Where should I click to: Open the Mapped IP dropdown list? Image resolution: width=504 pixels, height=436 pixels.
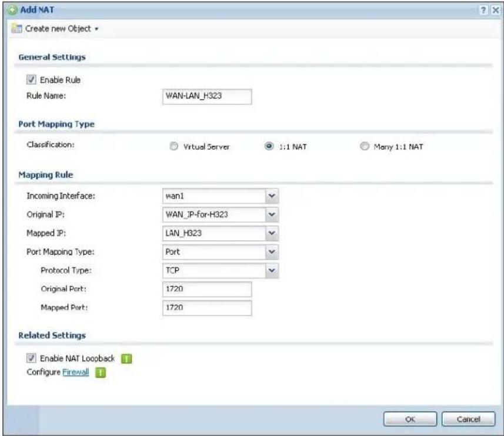pos(221,233)
